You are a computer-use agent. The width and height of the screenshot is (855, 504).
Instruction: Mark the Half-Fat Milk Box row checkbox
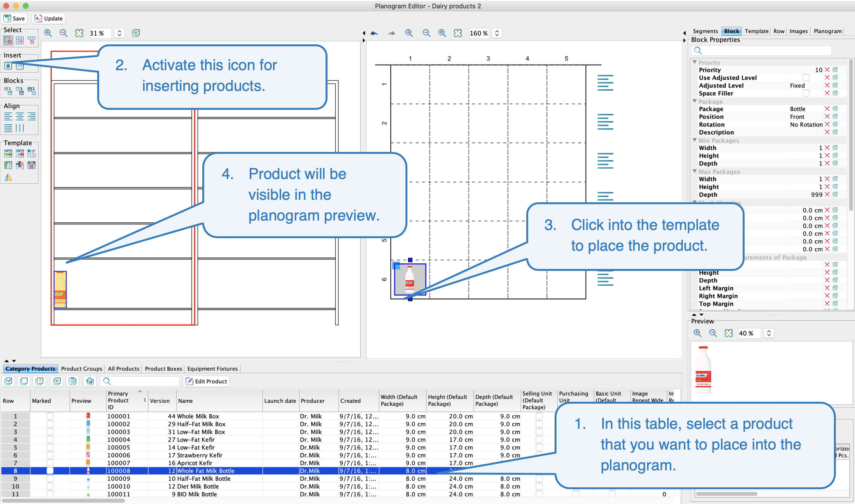pyautogui.click(x=50, y=424)
